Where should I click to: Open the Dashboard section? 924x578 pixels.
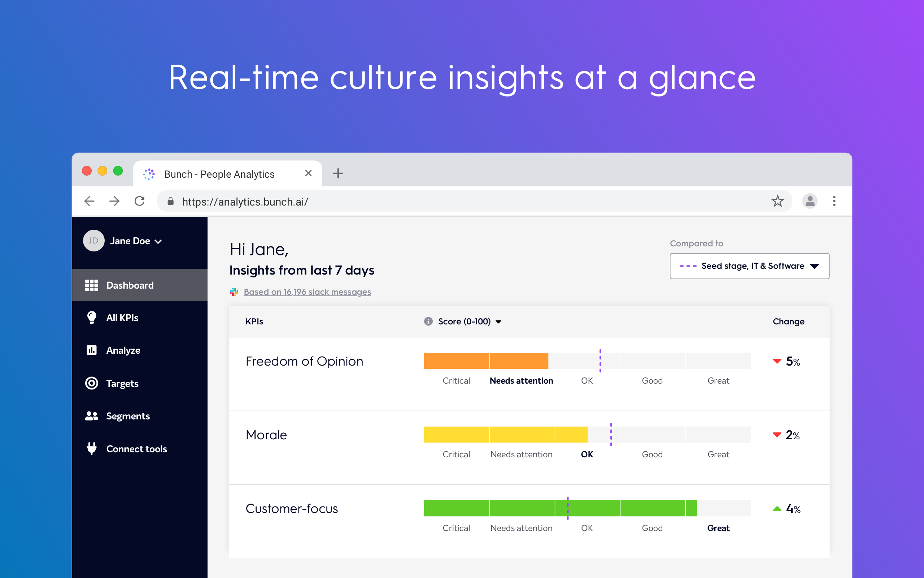140,285
